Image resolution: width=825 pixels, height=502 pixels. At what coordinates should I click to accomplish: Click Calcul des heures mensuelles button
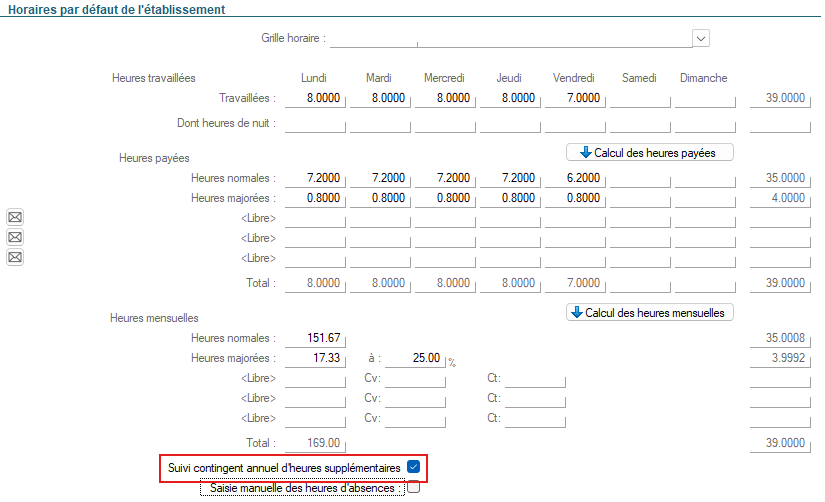pyautogui.click(x=650, y=312)
